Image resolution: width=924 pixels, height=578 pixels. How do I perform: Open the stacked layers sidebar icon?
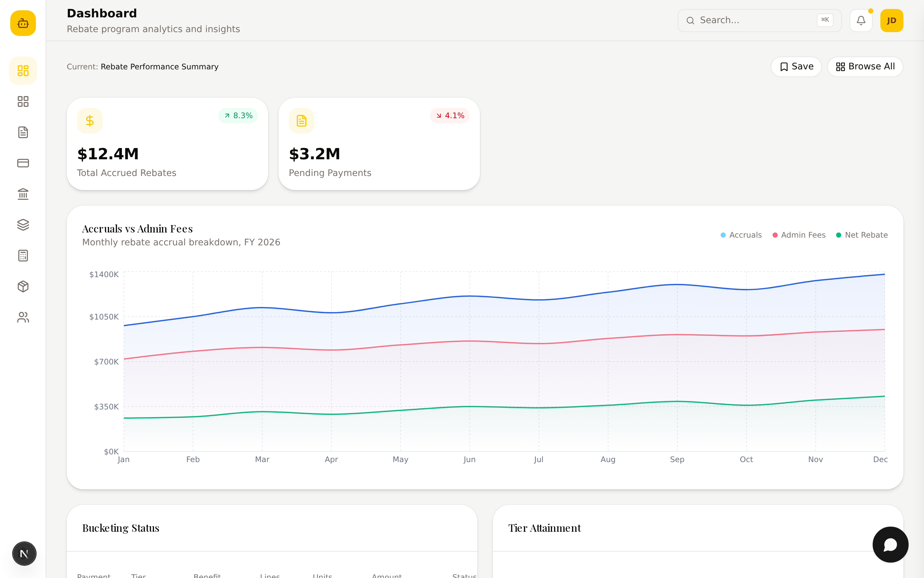point(23,225)
